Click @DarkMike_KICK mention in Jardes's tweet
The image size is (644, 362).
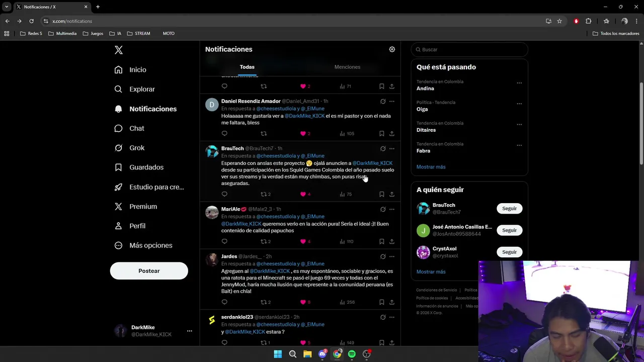point(270,271)
